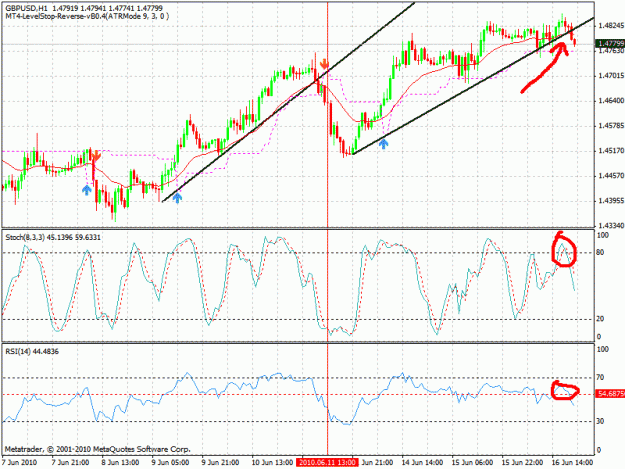
Task: Click the 9 Jun 05:00 time label
Action: click(170, 463)
